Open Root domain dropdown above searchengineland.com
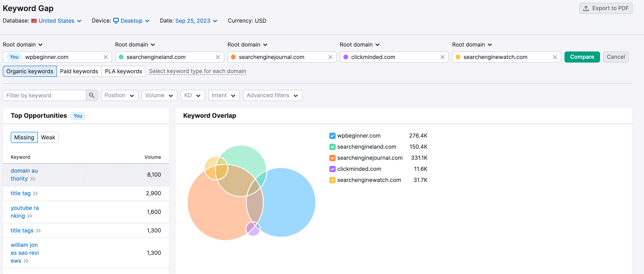 click(135, 45)
